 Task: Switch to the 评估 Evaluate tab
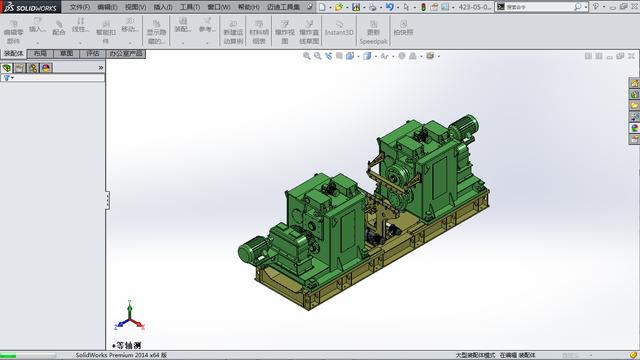[x=93, y=53]
